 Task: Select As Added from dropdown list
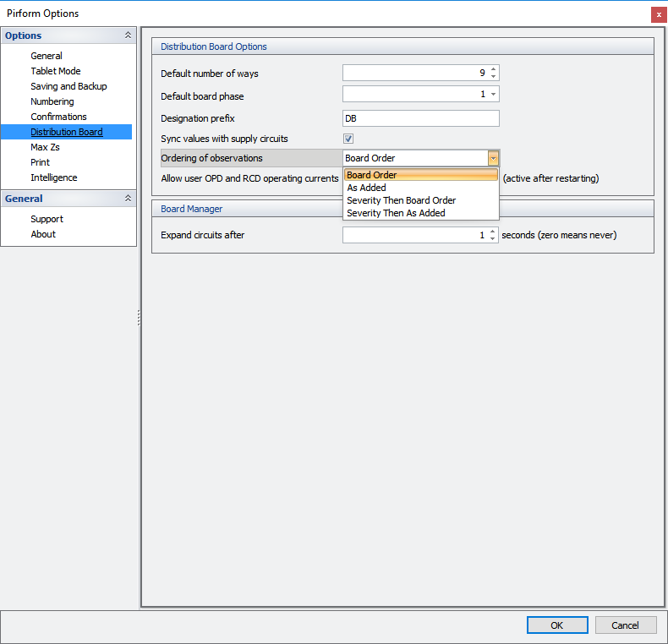(366, 188)
